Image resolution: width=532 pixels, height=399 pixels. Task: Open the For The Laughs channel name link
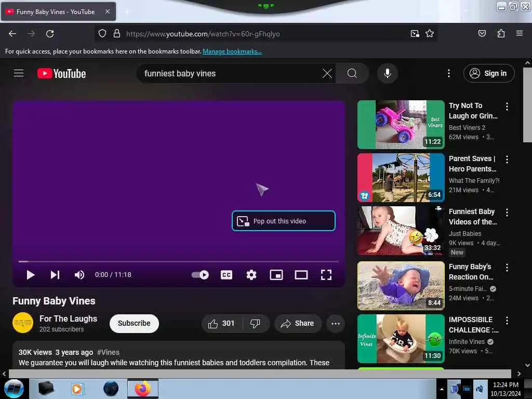tap(68, 318)
